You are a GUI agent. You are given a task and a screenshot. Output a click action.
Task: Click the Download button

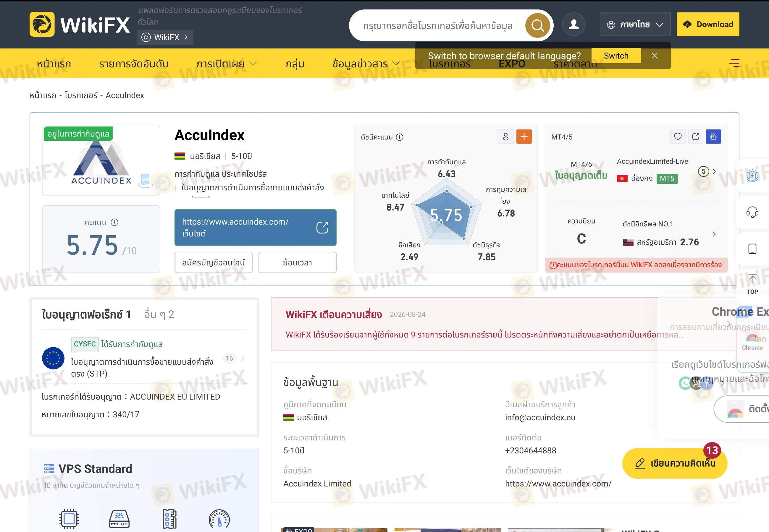click(708, 24)
